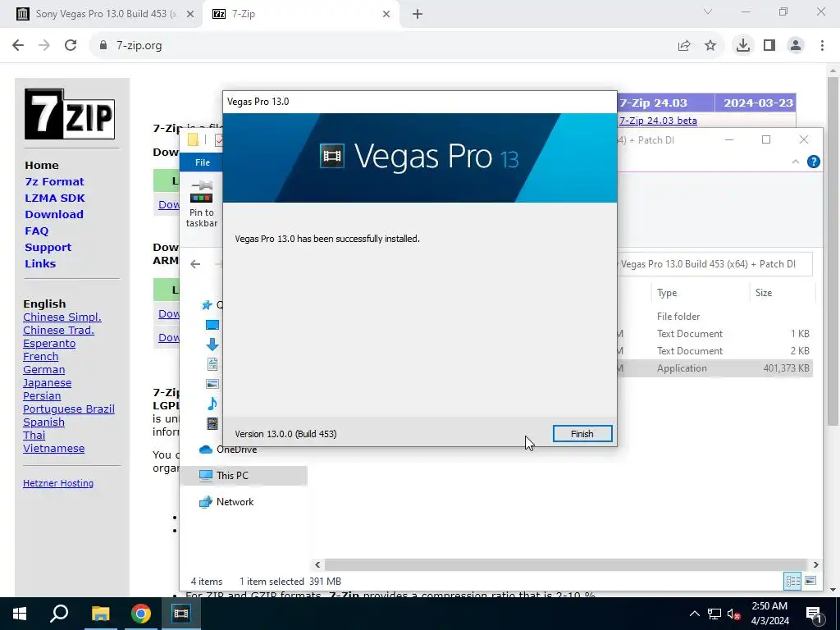Switch language to Vietnamese
This screenshot has height=630, width=840.
[x=53, y=449]
